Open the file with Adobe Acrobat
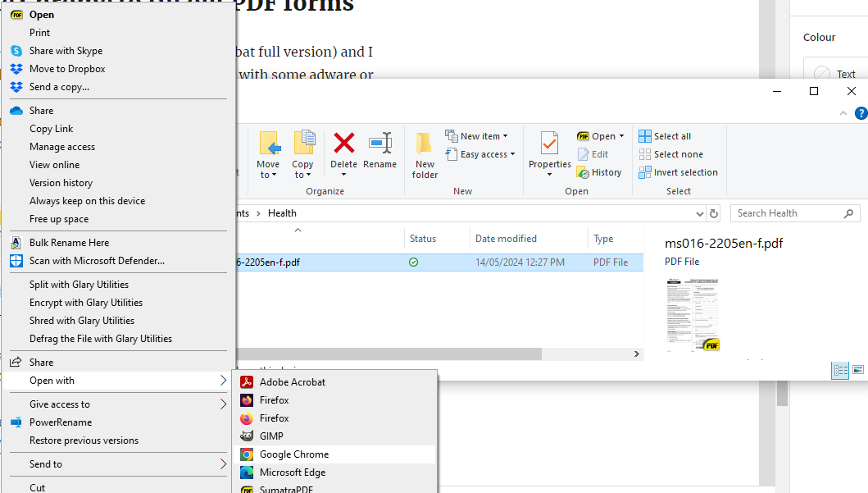The image size is (868, 493). coord(335,382)
